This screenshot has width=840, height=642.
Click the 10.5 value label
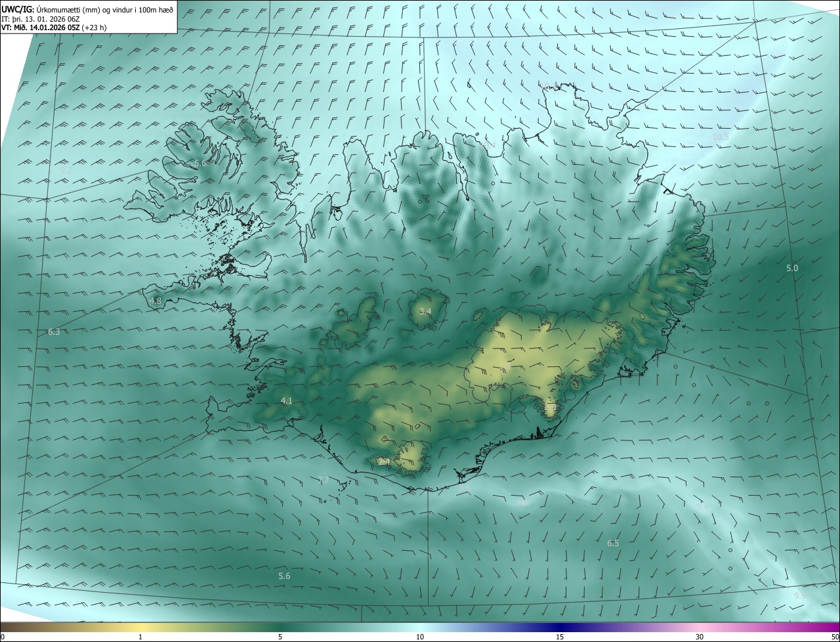coord(721,137)
